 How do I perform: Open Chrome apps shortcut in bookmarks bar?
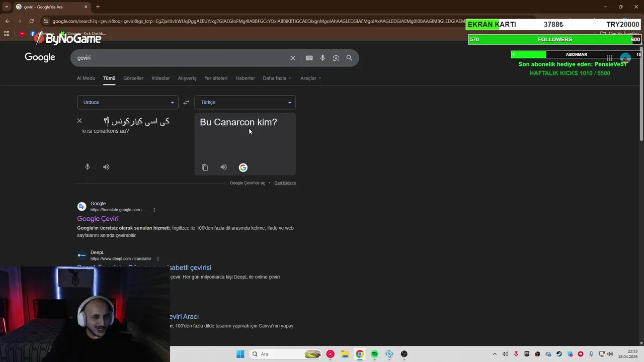7,34
